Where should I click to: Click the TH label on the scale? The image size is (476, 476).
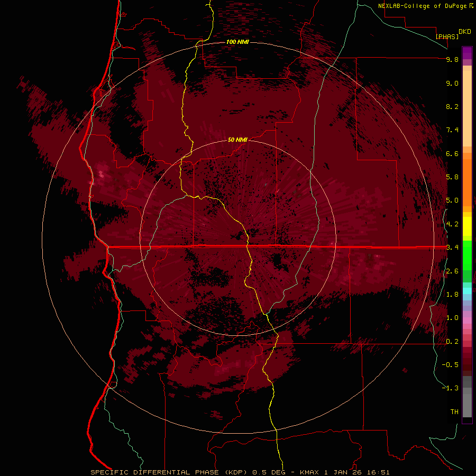point(454,412)
